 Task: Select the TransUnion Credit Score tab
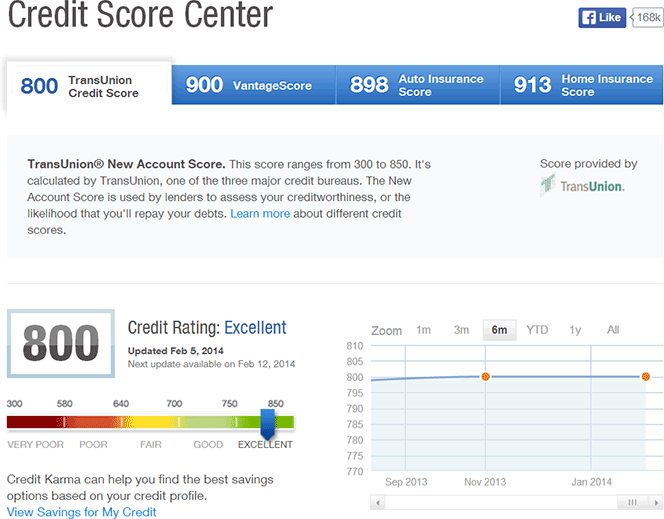[89, 86]
